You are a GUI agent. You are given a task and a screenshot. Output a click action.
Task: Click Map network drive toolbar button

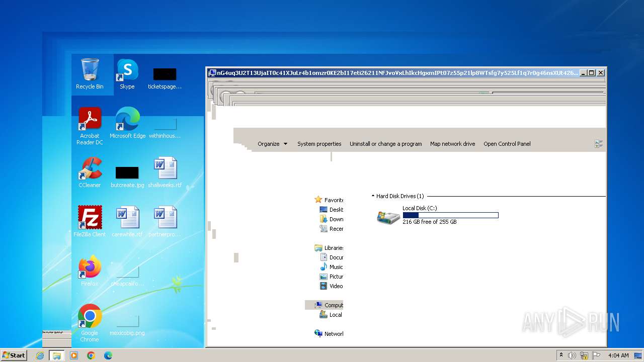click(x=452, y=144)
